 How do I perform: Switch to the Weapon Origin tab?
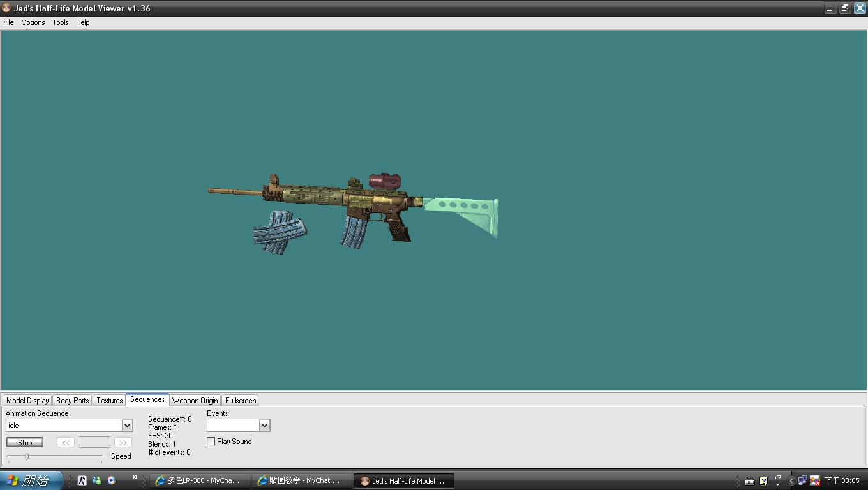pos(195,401)
